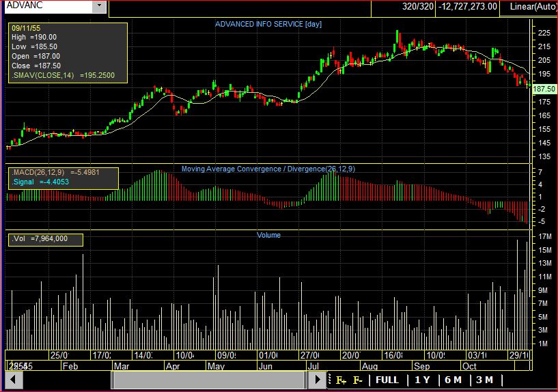Click the 13M volume axis label

[545, 263]
